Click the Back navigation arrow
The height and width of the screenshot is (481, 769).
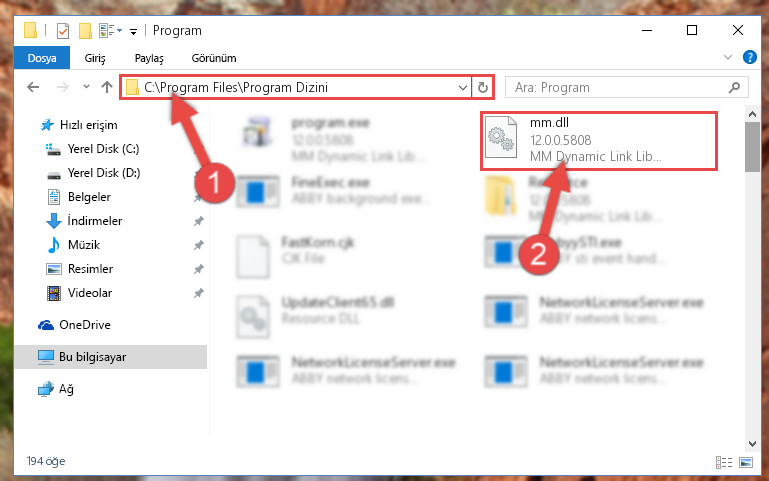[x=33, y=87]
